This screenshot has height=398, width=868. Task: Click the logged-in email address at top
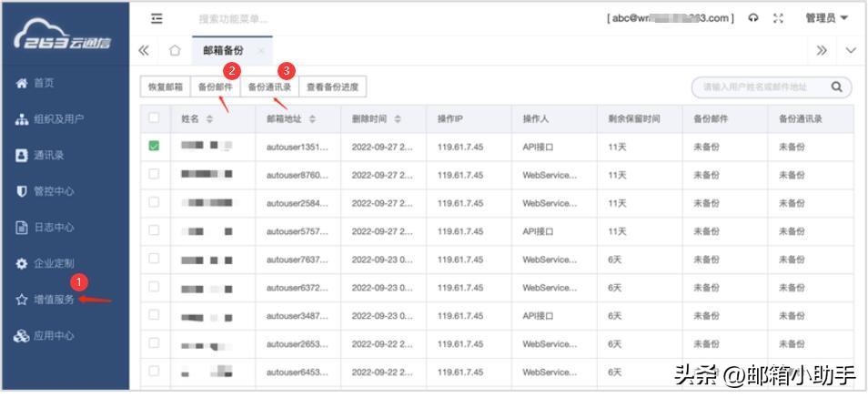(x=671, y=18)
